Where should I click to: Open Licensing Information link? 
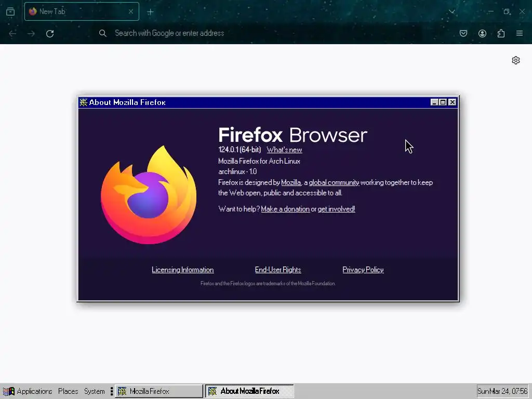click(182, 270)
